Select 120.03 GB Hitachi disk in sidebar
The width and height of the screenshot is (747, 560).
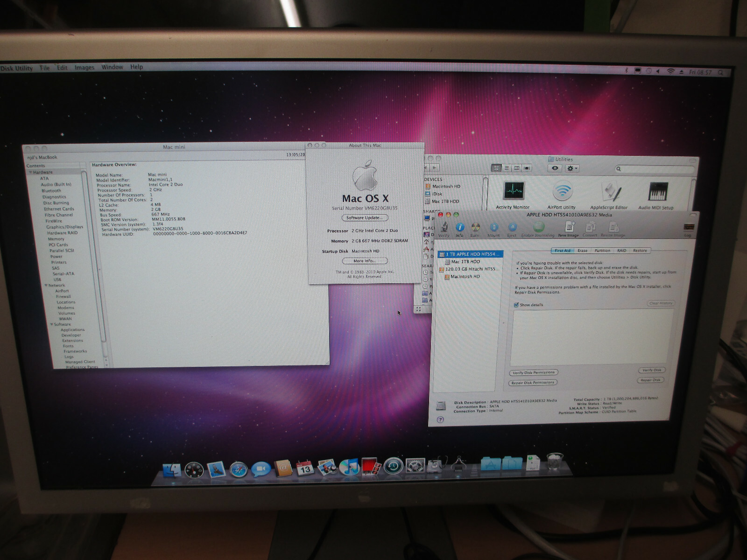point(469,269)
